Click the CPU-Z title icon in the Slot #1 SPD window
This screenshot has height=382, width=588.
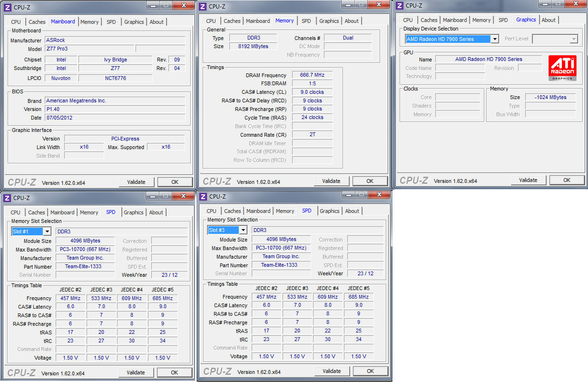[x=7, y=198]
